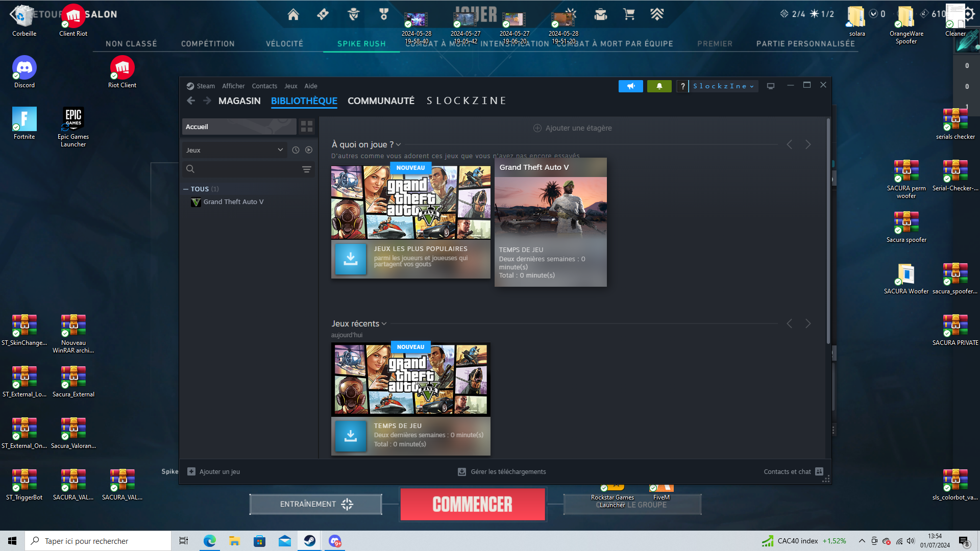Image resolution: width=980 pixels, height=551 pixels.
Task: Open the Aide menu
Action: tap(311, 86)
